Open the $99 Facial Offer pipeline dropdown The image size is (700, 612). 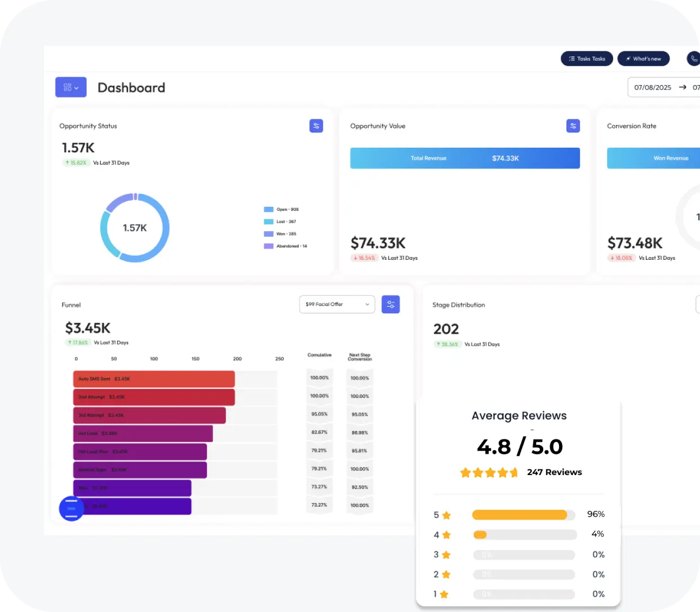tap(336, 304)
